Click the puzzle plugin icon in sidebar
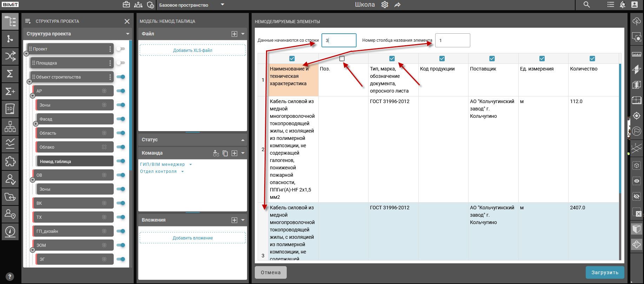 pos(10,161)
